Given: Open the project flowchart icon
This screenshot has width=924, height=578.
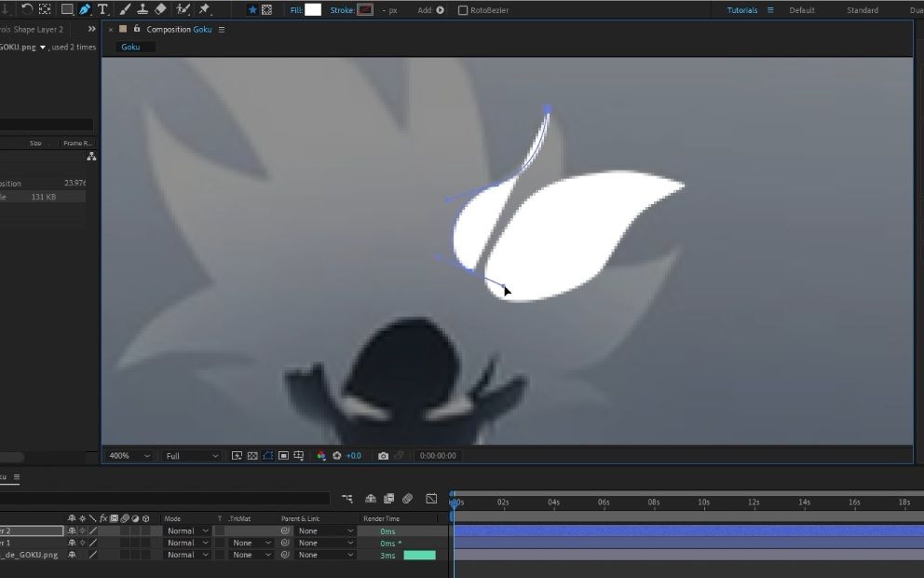Looking at the screenshot, I should click(x=91, y=157).
